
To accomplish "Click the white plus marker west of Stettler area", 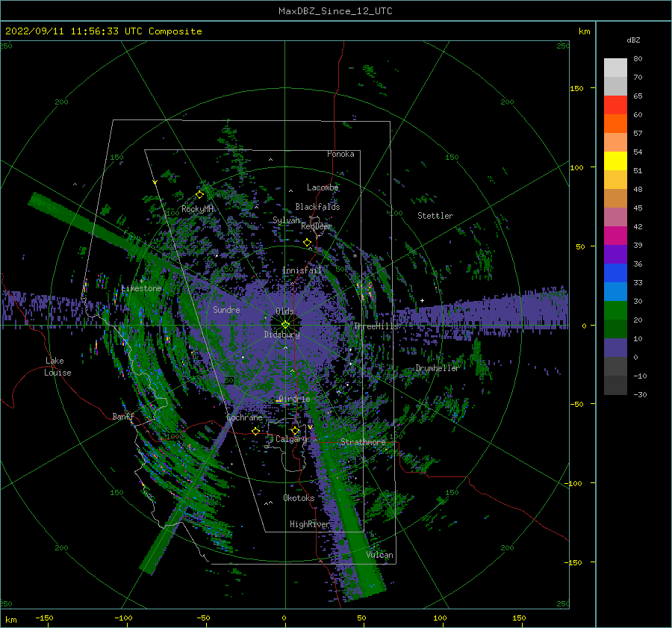I will (422, 300).
